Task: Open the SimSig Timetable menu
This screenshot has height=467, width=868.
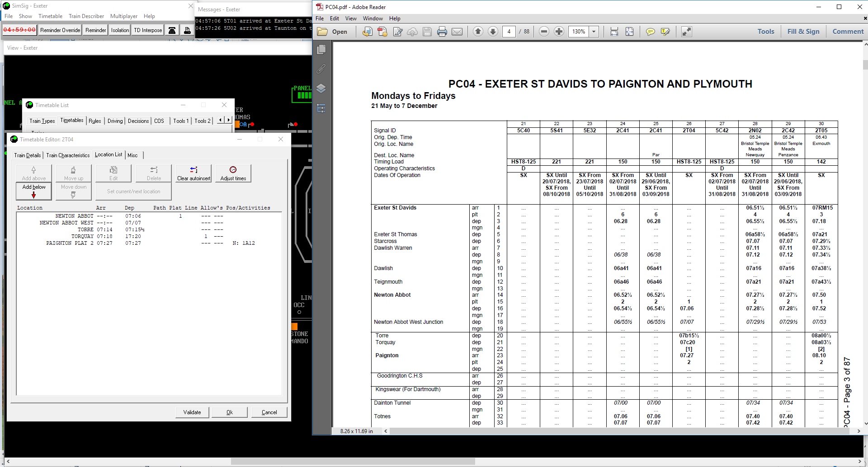Action: pos(50,16)
